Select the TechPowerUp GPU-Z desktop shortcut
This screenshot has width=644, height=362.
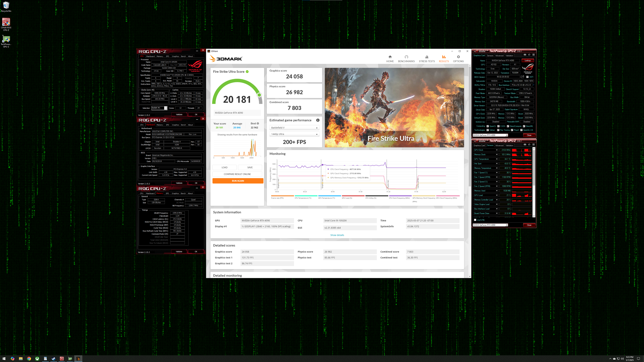click(x=6, y=41)
